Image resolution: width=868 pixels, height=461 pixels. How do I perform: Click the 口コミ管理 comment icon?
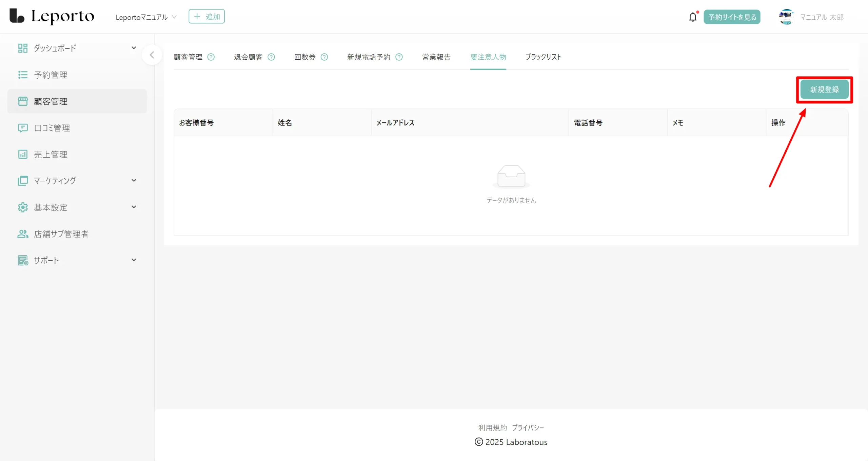23,128
